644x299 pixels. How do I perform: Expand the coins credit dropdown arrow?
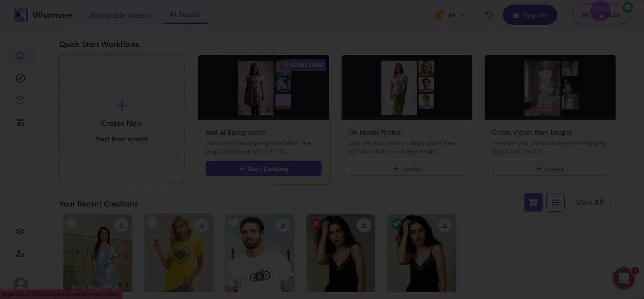[x=463, y=15]
